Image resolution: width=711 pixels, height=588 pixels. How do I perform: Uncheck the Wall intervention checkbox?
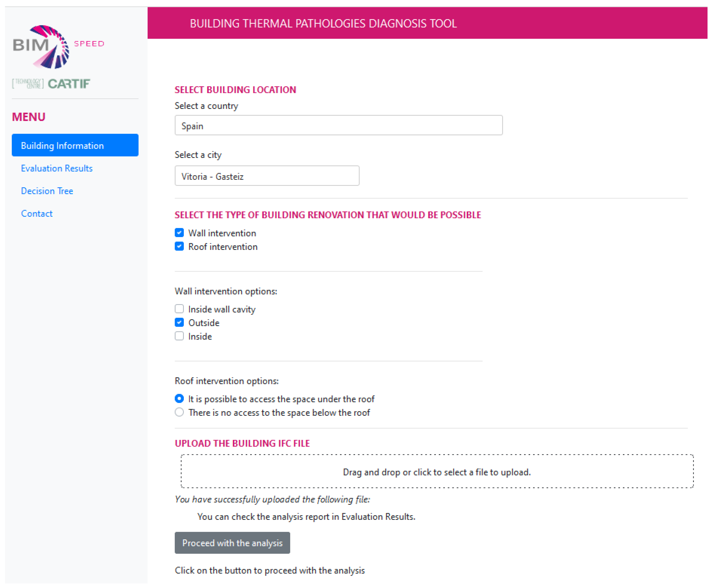click(179, 233)
